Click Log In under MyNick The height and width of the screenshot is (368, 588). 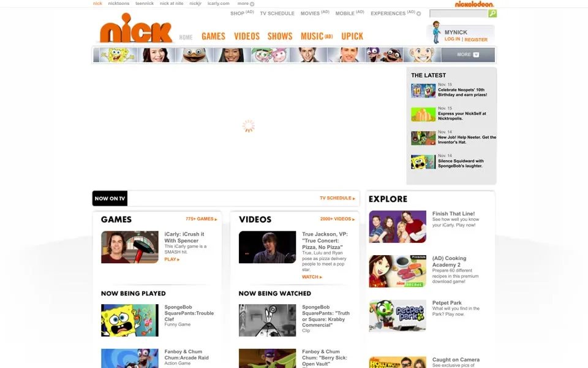point(452,39)
